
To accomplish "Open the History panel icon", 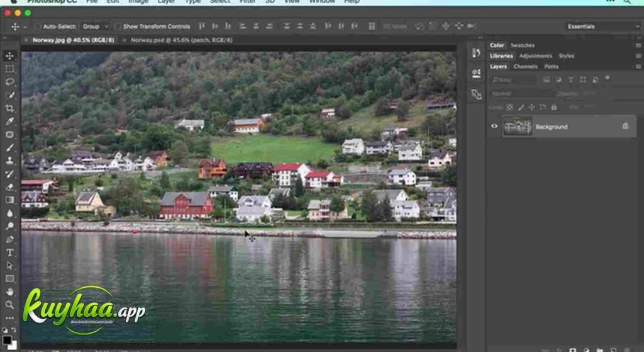I will click(476, 53).
